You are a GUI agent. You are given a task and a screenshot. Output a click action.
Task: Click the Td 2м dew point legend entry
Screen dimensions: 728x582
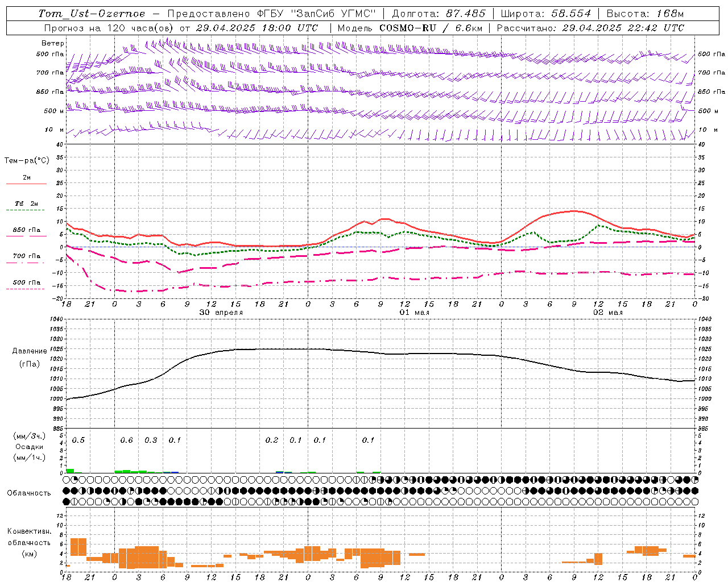click(x=26, y=206)
